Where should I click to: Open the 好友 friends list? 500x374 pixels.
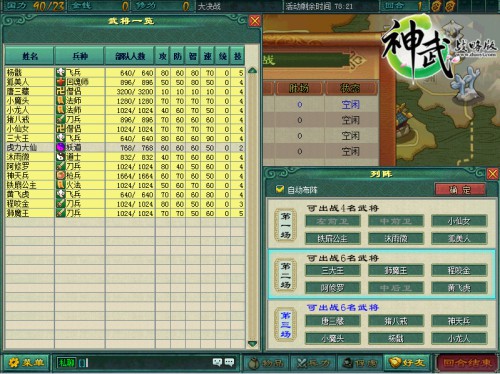[x=407, y=363]
